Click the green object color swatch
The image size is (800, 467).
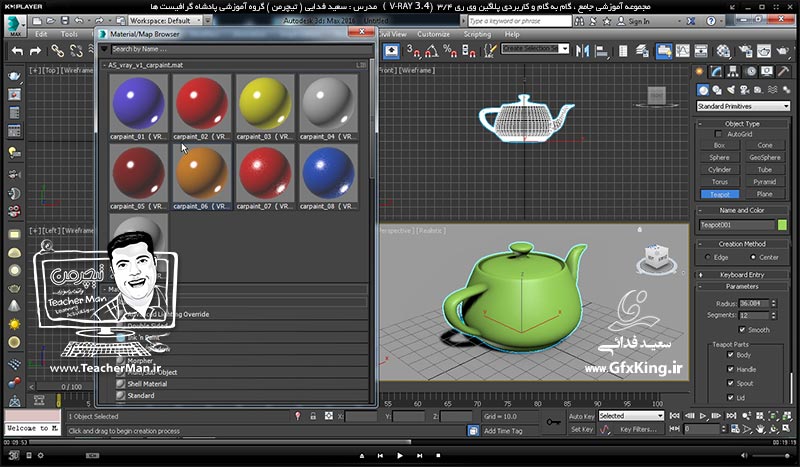(x=782, y=225)
